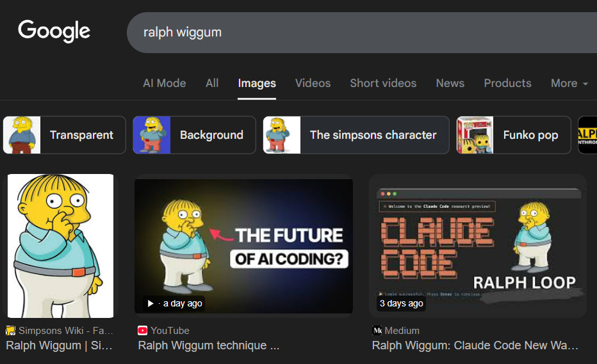The height and width of the screenshot is (364, 597).
Task: Click the Google logo
Action: pos(54,31)
